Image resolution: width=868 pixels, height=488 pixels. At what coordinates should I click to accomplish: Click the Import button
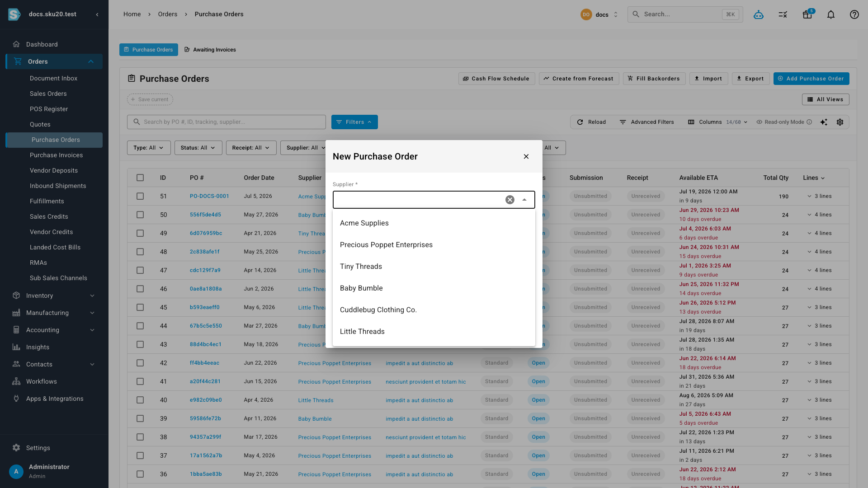pos(709,79)
